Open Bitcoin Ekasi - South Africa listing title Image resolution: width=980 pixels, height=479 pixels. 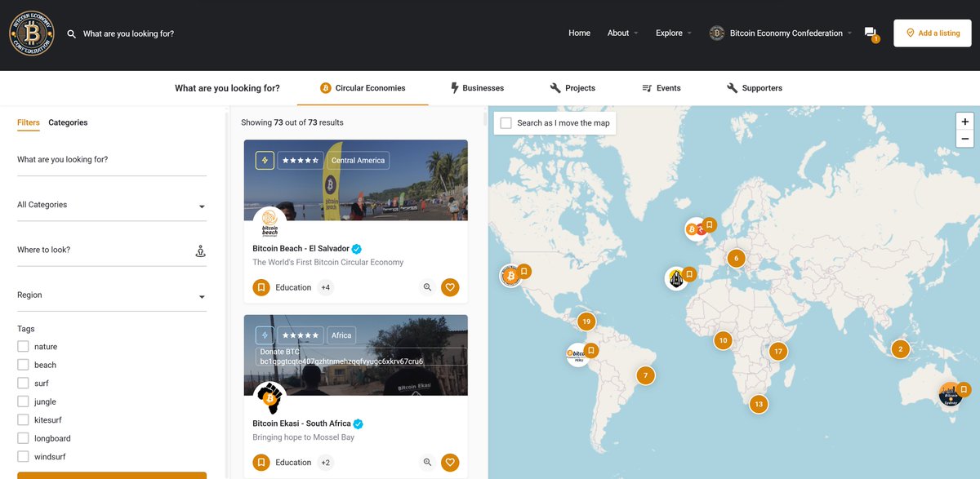[x=301, y=424]
